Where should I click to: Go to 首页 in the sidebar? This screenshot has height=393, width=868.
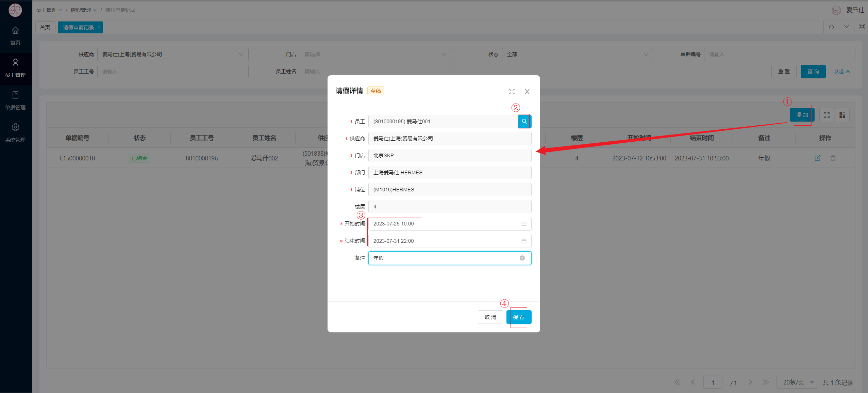[15, 36]
